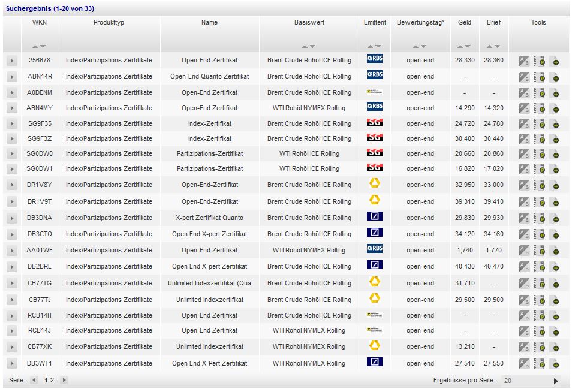The image size is (575, 392).
Task: Sort Geld column descending
Action: pos(468,46)
